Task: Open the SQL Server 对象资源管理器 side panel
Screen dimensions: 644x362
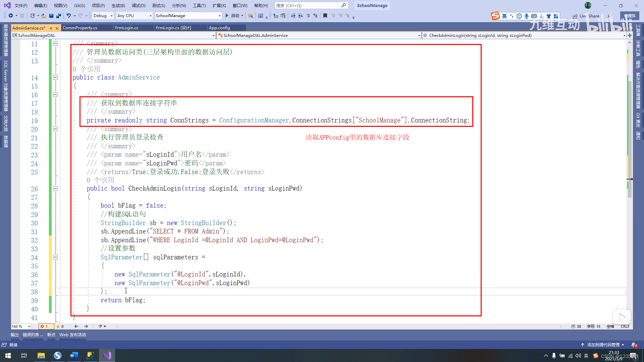Action: (6, 86)
